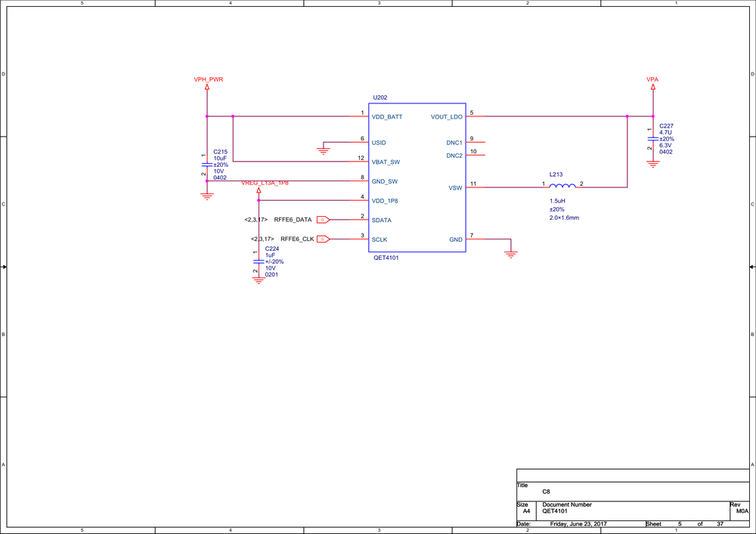Select capacitor C227 symbol

653,139
